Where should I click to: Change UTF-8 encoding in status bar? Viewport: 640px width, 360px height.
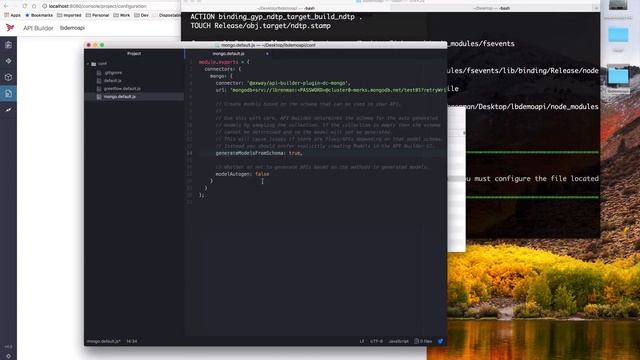coord(376,341)
